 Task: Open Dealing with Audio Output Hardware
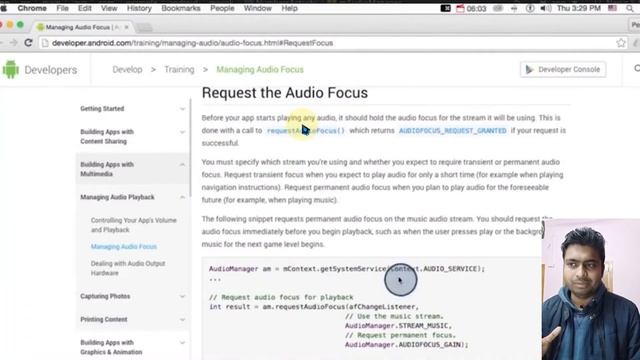tap(128, 268)
